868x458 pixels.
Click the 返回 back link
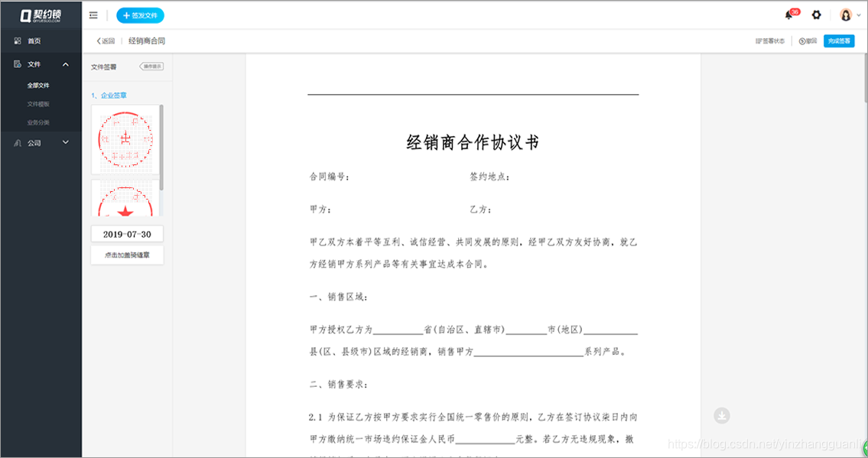click(x=106, y=41)
